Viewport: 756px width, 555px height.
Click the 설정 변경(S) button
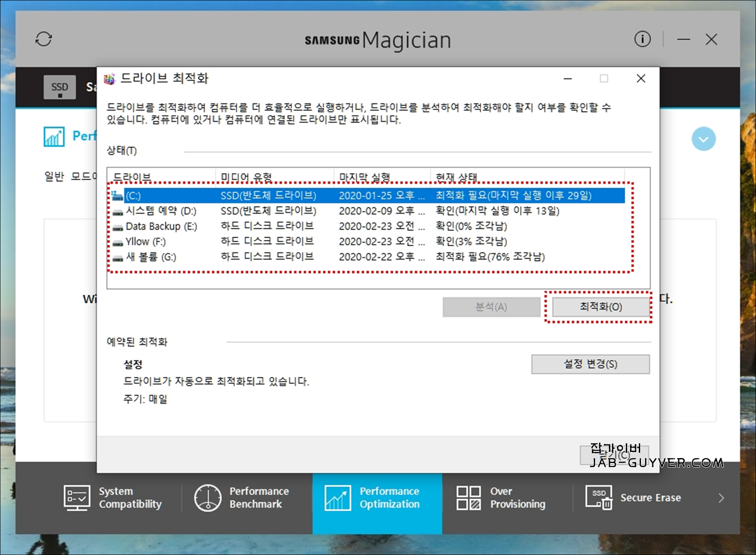point(590,364)
